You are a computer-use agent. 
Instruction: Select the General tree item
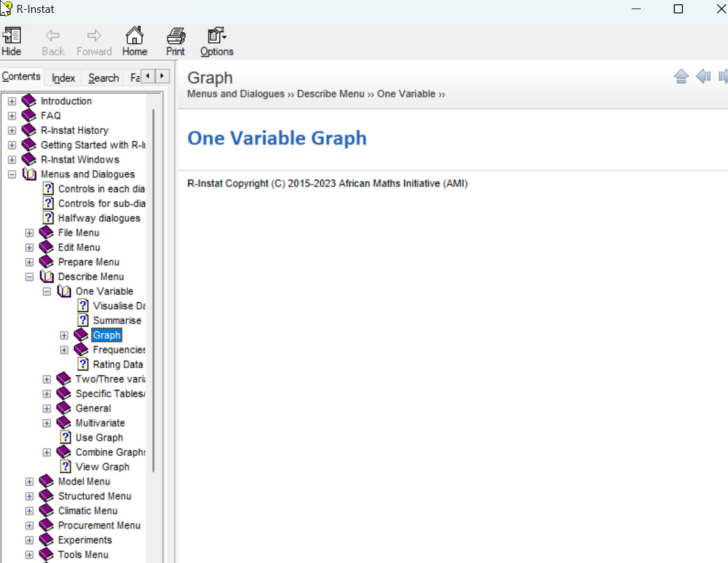pyautogui.click(x=93, y=408)
